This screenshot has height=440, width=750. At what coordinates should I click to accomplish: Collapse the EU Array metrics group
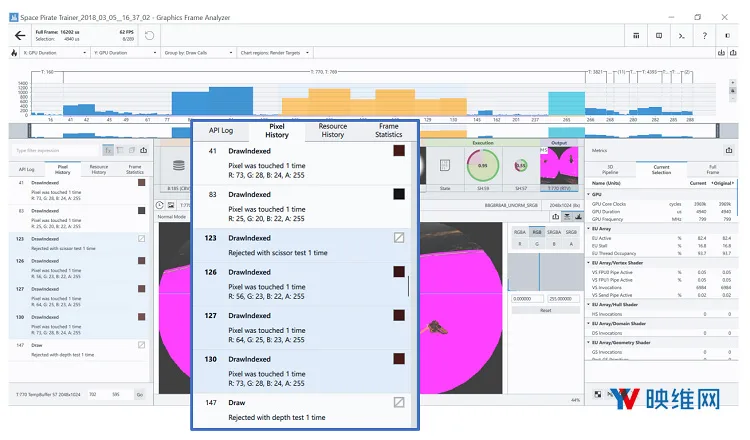[x=588, y=229]
